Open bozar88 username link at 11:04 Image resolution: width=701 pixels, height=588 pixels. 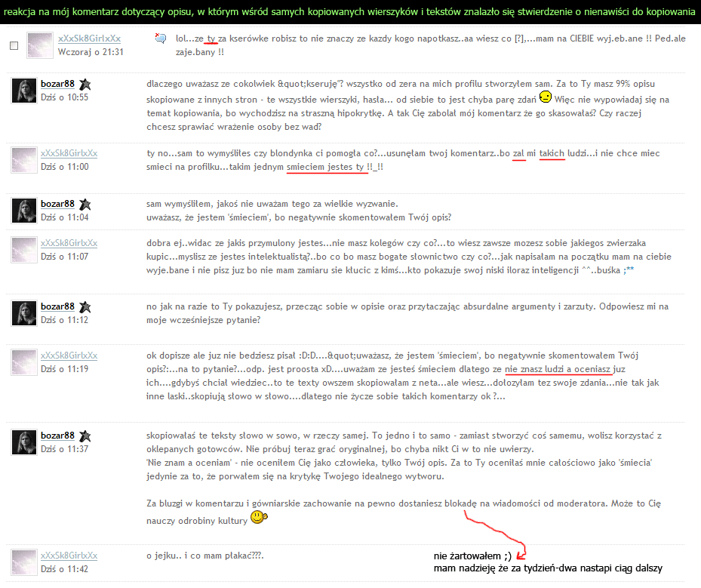tap(57, 205)
